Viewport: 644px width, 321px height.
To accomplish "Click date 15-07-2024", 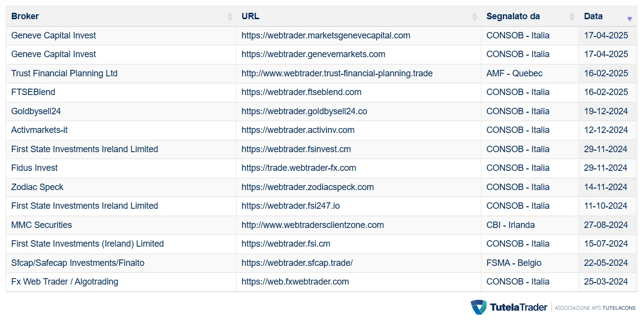I will click(x=606, y=244).
